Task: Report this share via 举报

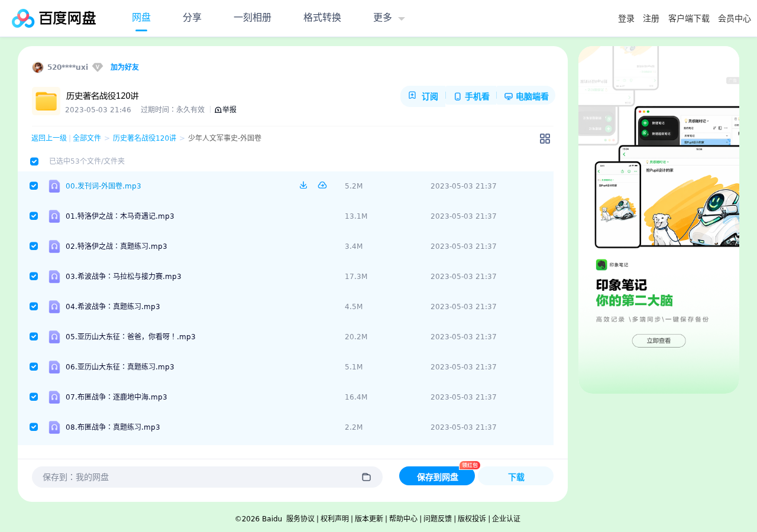Action: click(225, 109)
